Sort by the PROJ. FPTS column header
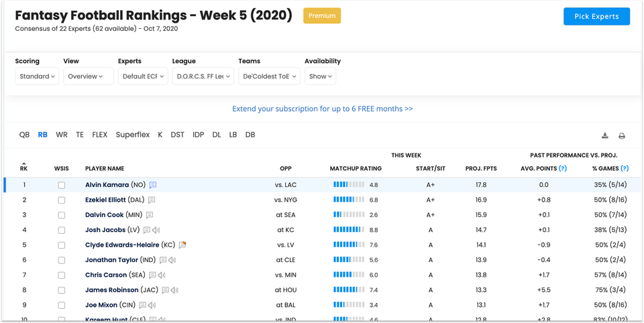 [x=481, y=168]
